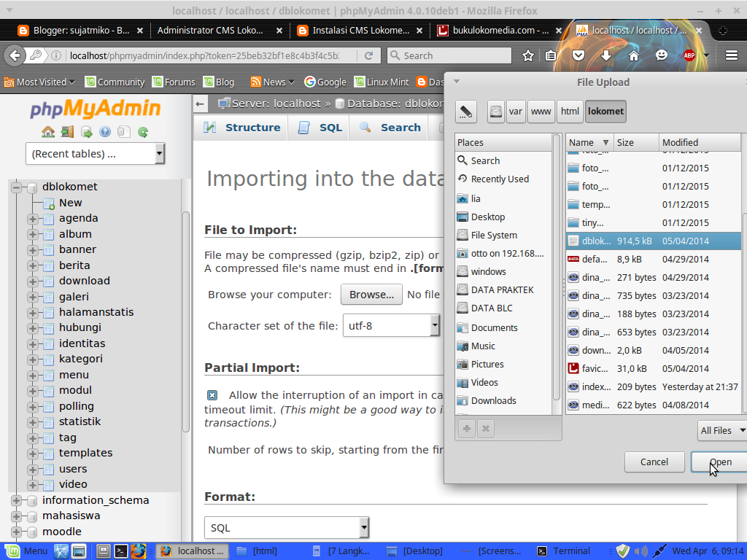
Task: Open the Recent tables dropdown
Action: [96, 154]
